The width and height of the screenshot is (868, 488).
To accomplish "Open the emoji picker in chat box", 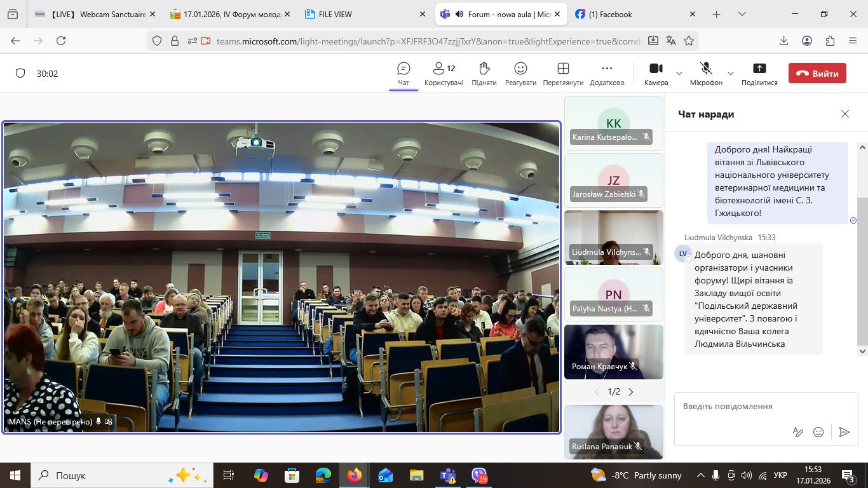I will pos(818,432).
